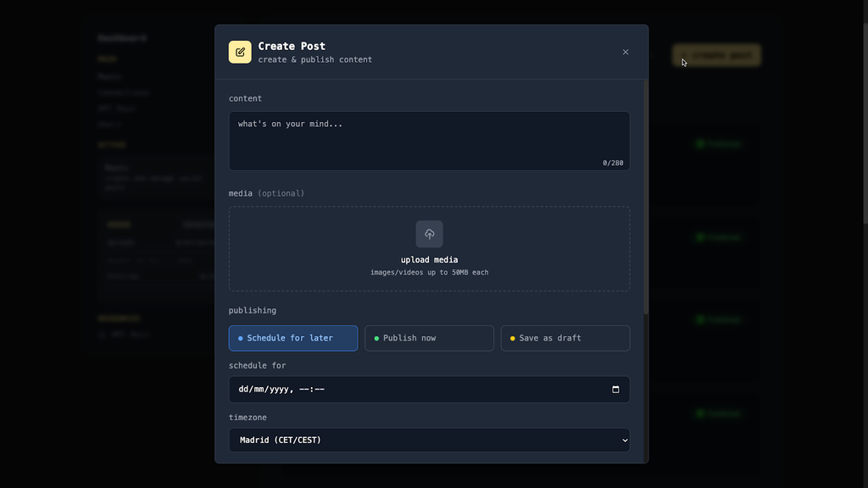The width and height of the screenshot is (868, 488).
Task: Click the pencil icon in the Create Post header
Action: click(x=240, y=52)
